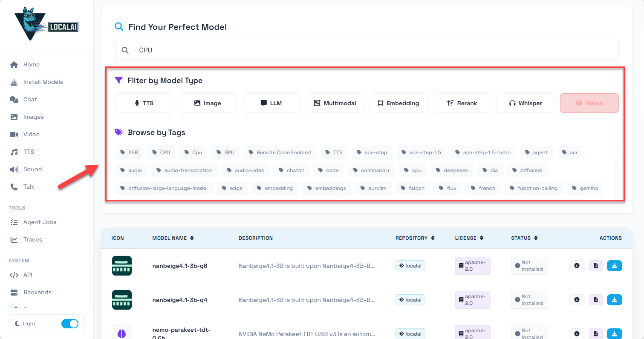Open info icon for nanbeige4.1-3b-q4
This screenshot has height=339, width=644.
(x=577, y=300)
